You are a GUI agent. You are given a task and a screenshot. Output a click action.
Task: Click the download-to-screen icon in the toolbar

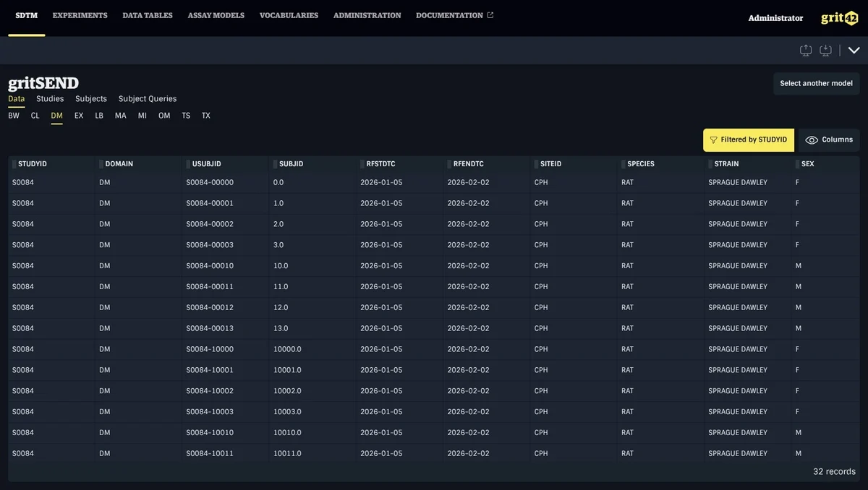pyautogui.click(x=825, y=50)
